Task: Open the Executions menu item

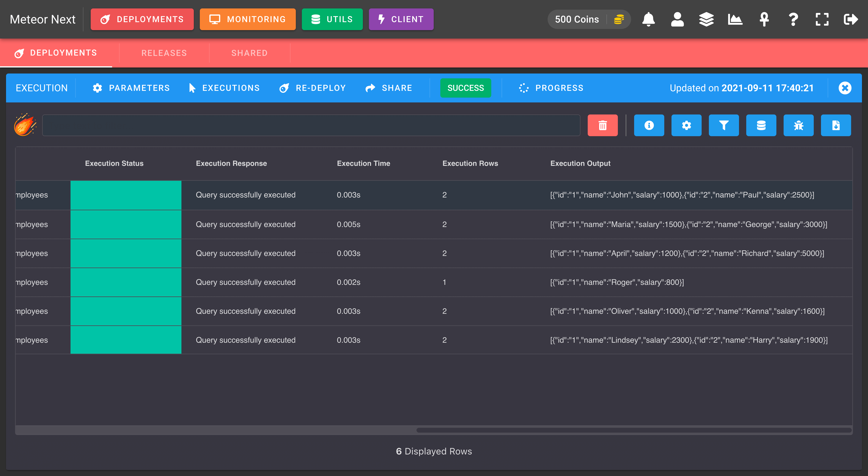Action: (224, 88)
